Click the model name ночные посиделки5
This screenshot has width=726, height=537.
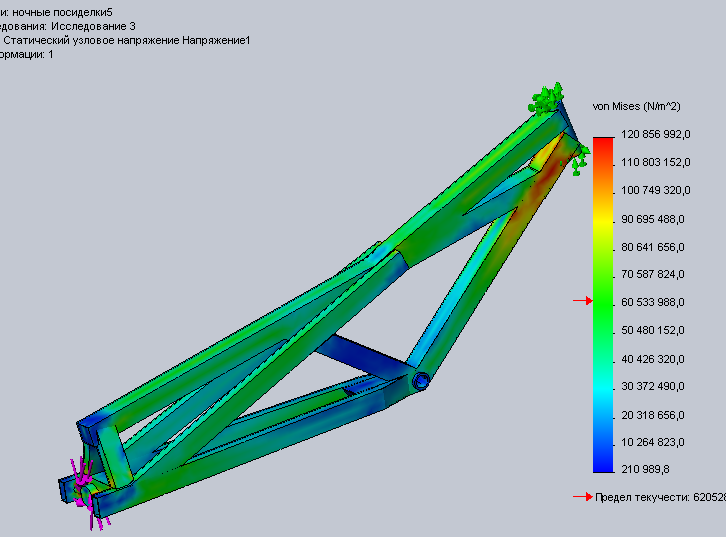[63, 12]
